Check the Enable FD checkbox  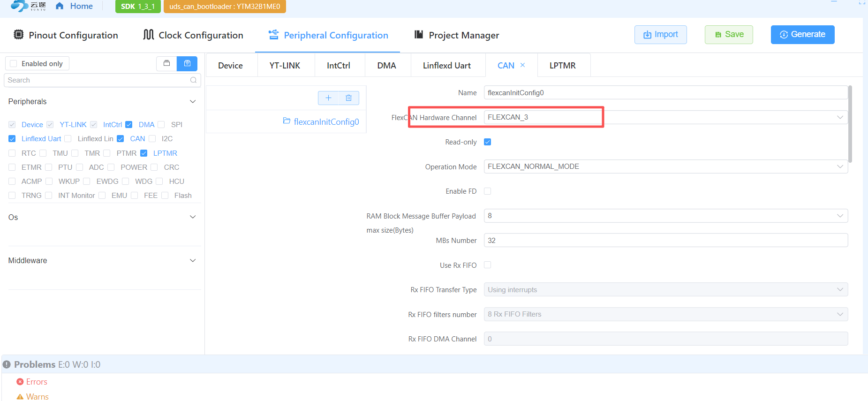[488, 191]
